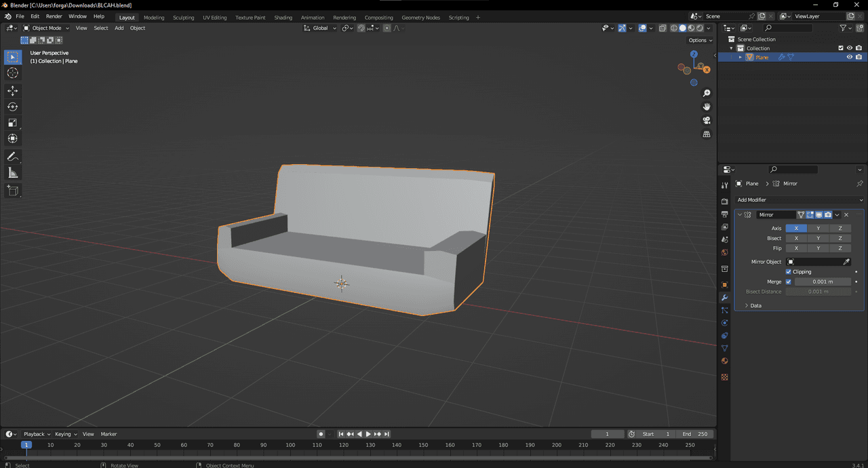Viewport: 868px width, 468px height.
Task: Disable the Merge checkbox
Action: tap(789, 281)
